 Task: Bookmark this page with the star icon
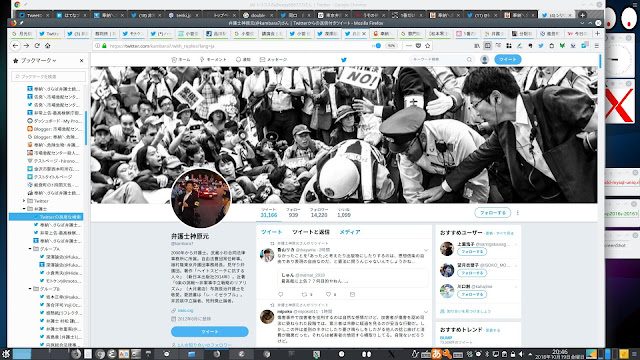pos(427,46)
